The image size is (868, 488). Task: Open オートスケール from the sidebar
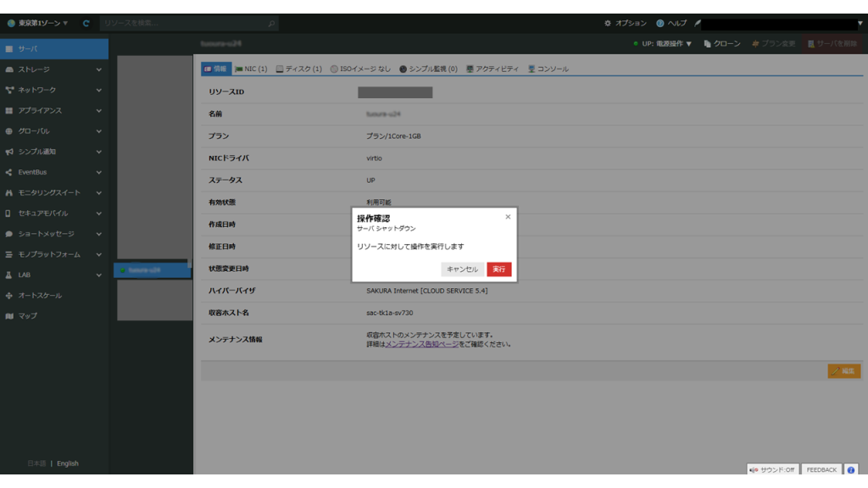40,296
